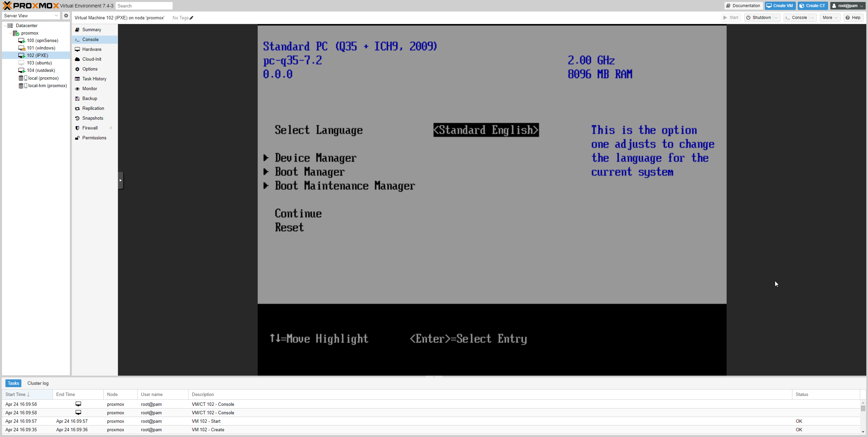Viewport: 868px width, 437px height.
Task: Open the Server View dropdown
Action: (31, 16)
